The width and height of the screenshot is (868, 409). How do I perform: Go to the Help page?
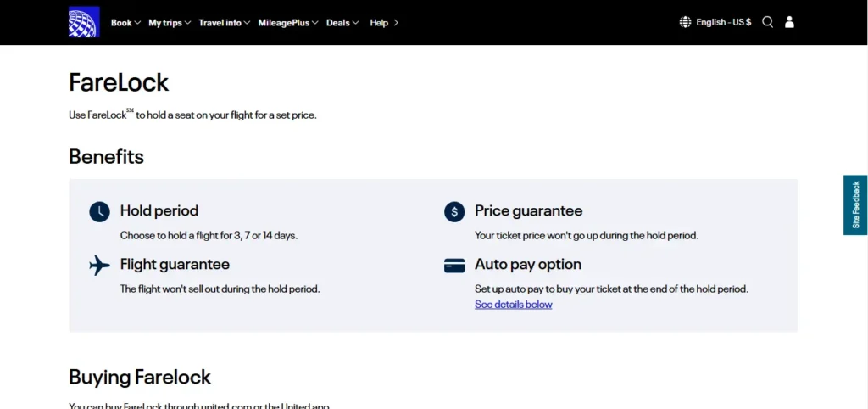pos(379,23)
